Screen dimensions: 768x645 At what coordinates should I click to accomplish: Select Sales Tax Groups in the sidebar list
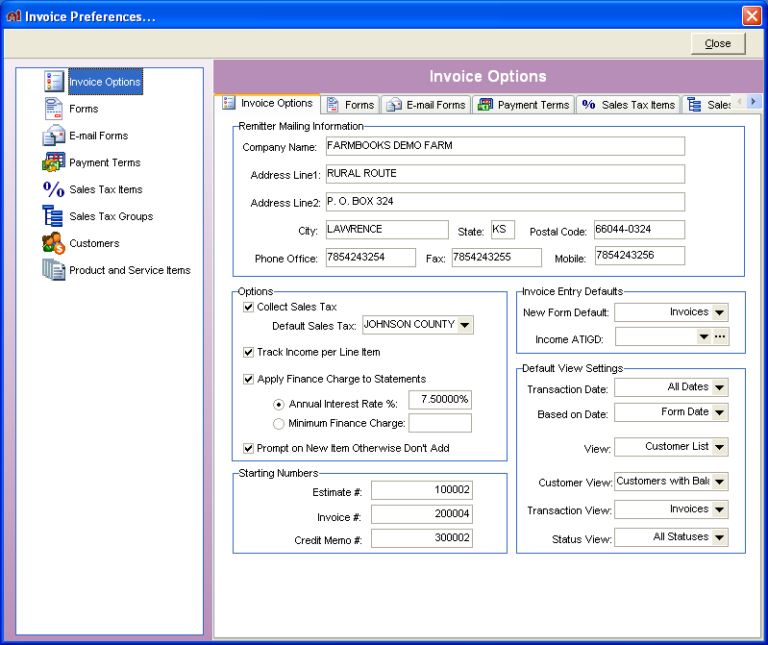111,216
